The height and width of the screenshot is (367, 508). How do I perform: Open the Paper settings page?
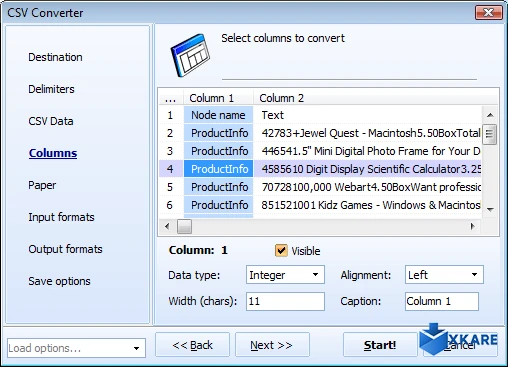coord(42,185)
